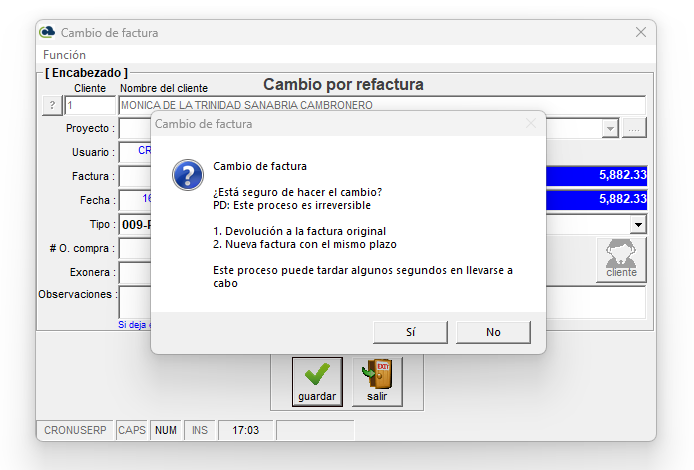The image size is (694, 470).
Task: Click the Fecha date field
Action: click(135, 200)
